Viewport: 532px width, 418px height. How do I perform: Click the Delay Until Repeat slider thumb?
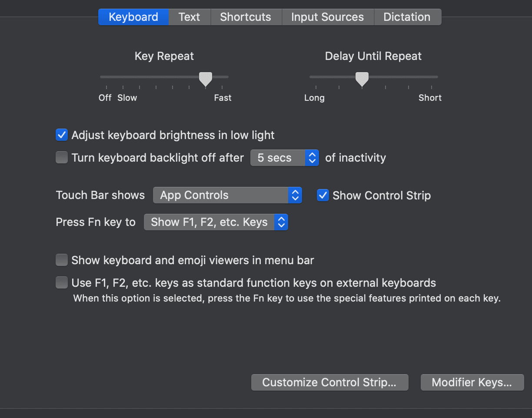(x=362, y=79)
